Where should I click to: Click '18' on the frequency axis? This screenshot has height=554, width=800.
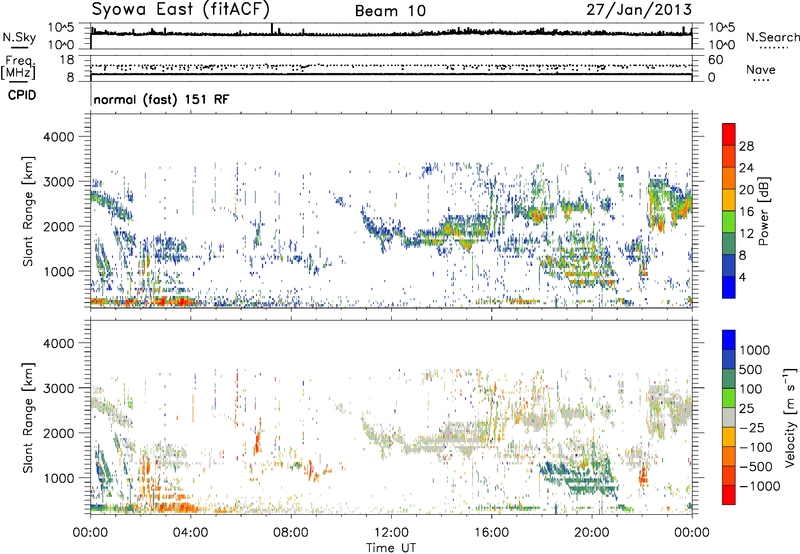pyautogui.click(x=67, y=60)
